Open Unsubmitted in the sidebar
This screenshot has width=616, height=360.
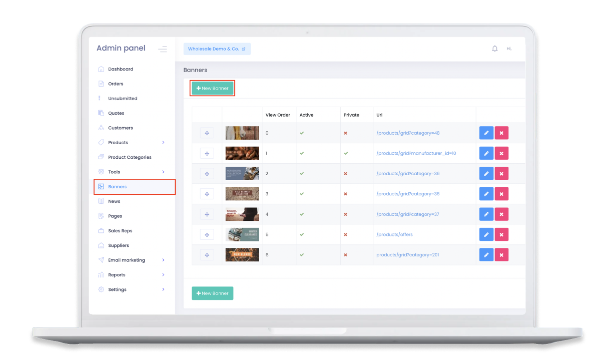[123, 98]
